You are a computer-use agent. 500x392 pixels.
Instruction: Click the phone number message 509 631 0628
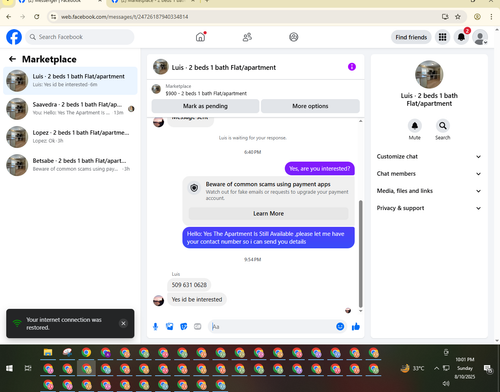189,285
